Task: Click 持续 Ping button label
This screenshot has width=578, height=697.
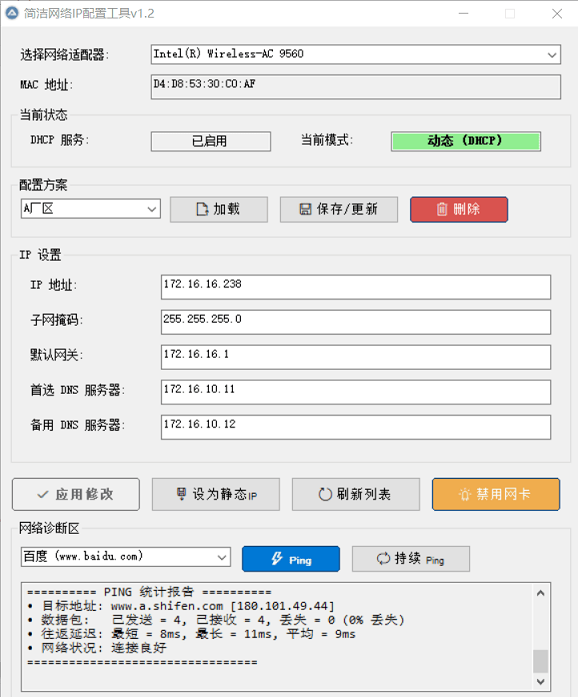Action: pos(419,559)
